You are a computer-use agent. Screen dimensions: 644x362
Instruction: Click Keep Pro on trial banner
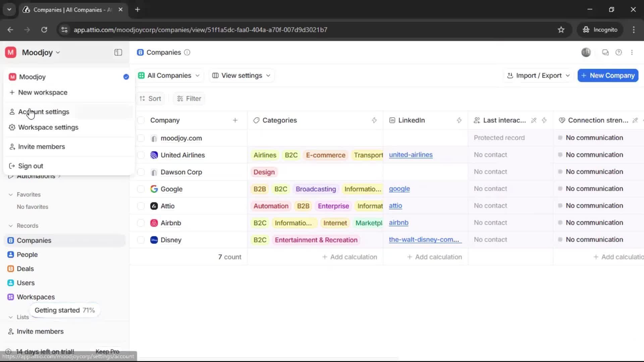[107, 351]
